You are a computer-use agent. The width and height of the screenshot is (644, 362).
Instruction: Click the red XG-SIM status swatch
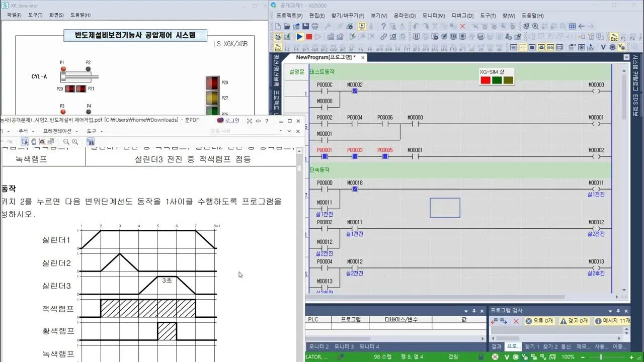pyautogui.click(x=486, y=80)
